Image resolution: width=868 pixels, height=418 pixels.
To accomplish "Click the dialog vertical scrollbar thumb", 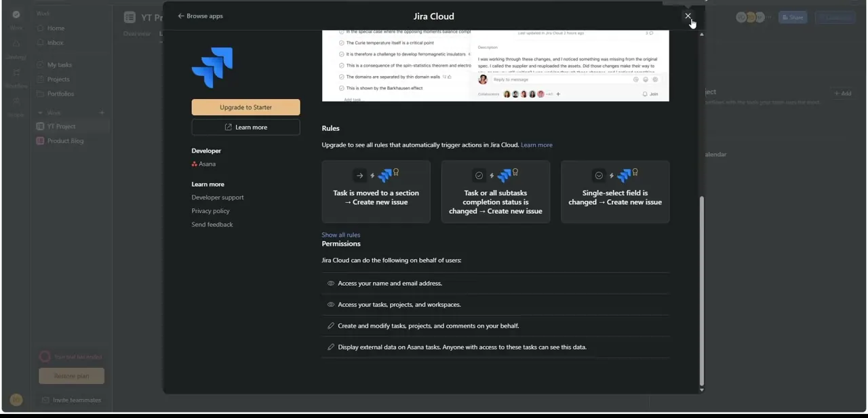I will 701,291.
